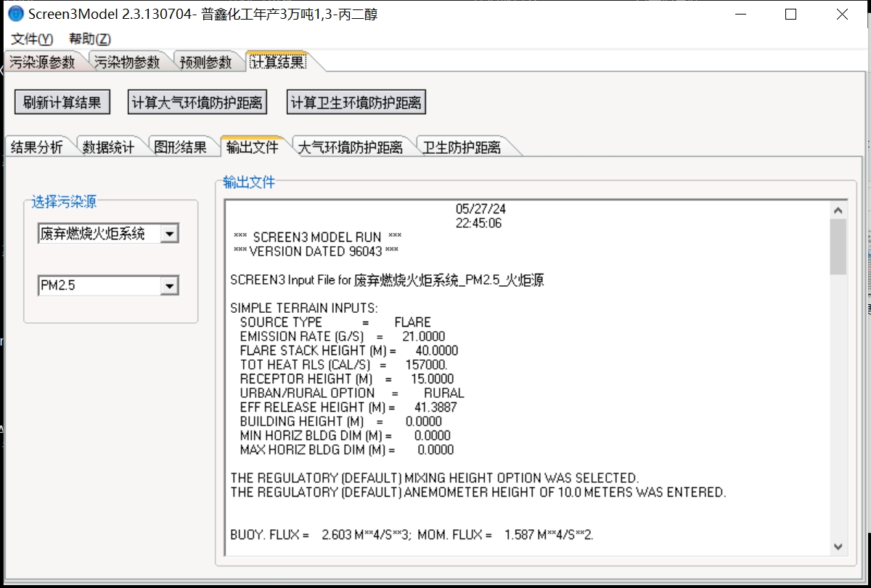
Task: Click the RECEPTOR HEIGHT (M) line
Action: point(347,379)
